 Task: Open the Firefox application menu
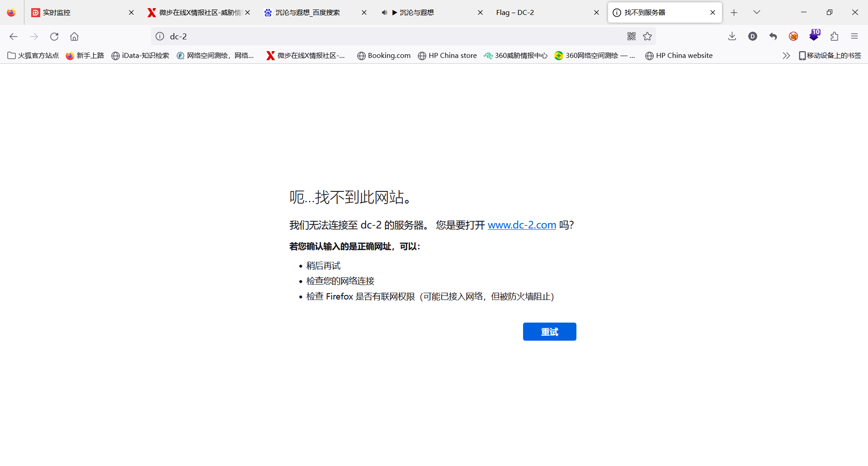click(x=854, y=37)
